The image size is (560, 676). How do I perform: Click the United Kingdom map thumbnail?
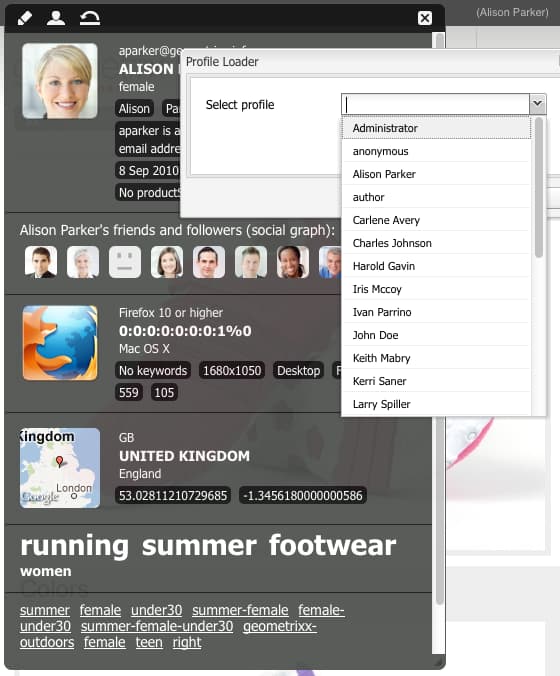pos(60,468)
